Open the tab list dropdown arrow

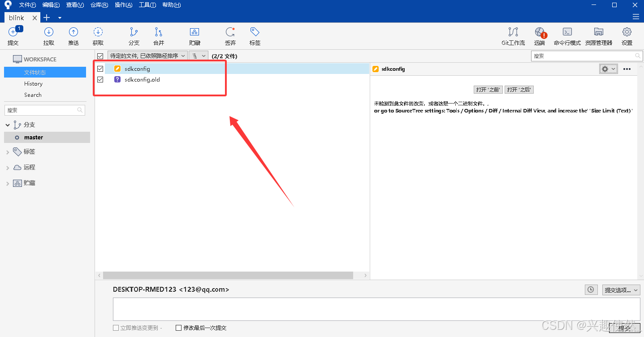pyautogui.click(x=60, y=18)
